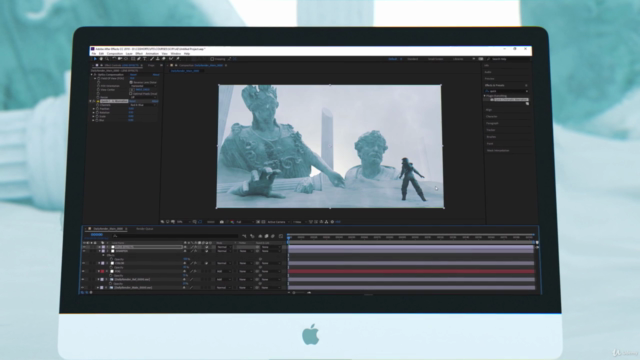
Task: Expand the DailyRender_Main_0000.exr layer twirl
Action: click(x=98, y=287)
